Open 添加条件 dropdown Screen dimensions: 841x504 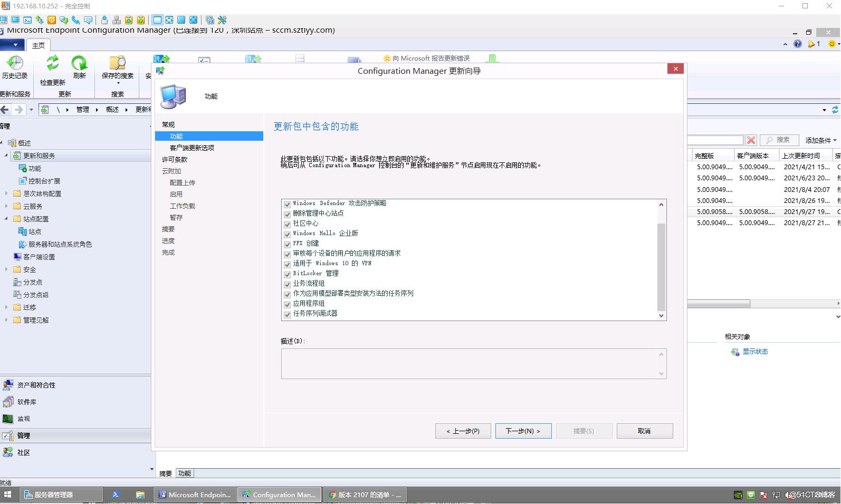pyautogui.click(x=821, y=140)
